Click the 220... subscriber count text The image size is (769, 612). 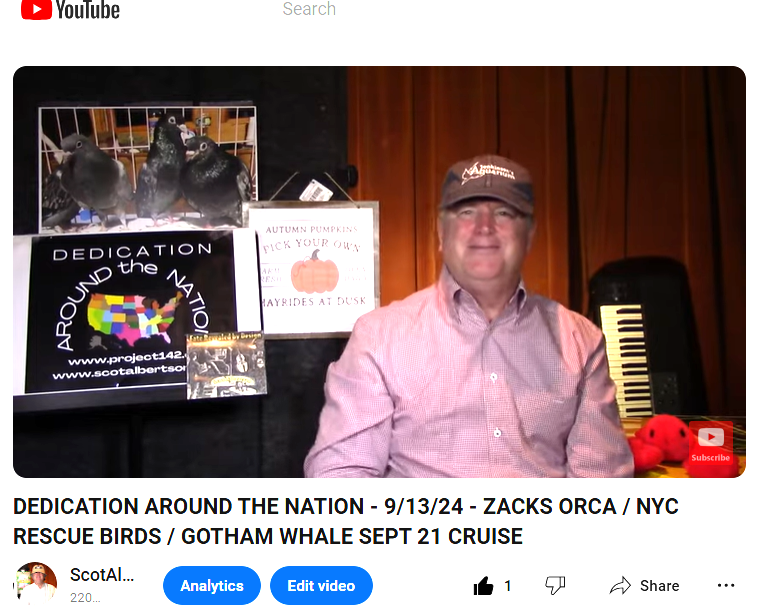[x=85, y=598]
